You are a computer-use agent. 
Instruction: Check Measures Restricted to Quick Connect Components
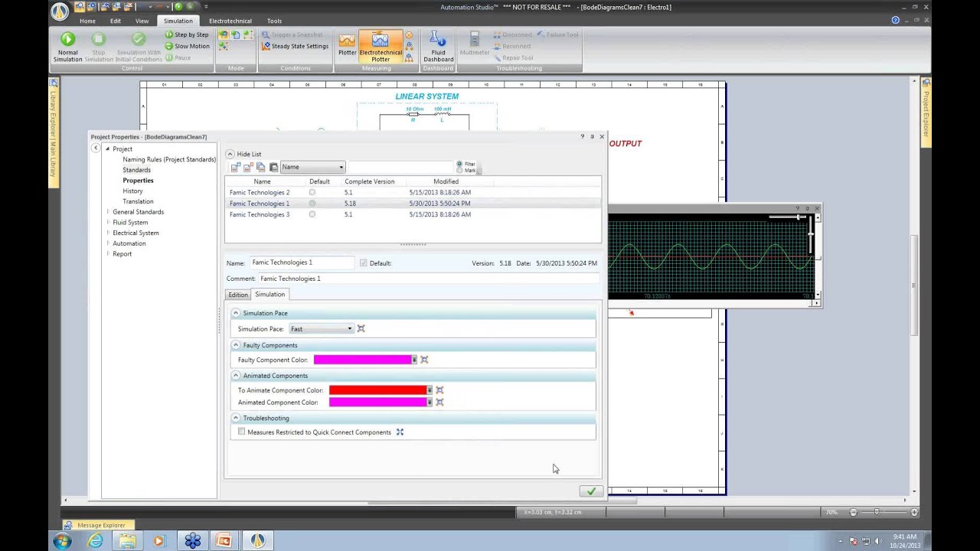[242, 432]
